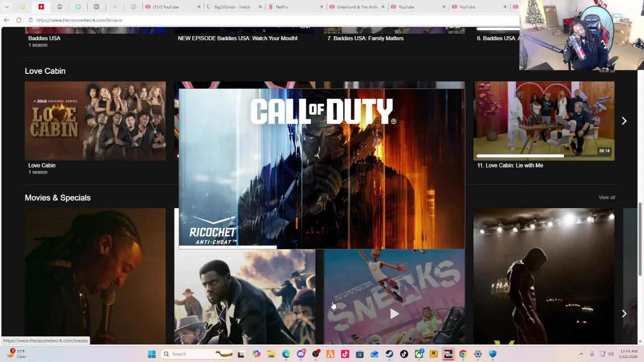Screen dimensions: 644x362
Task: Advance the Love Cabin row with next arrow
Action: pos(624,121)
